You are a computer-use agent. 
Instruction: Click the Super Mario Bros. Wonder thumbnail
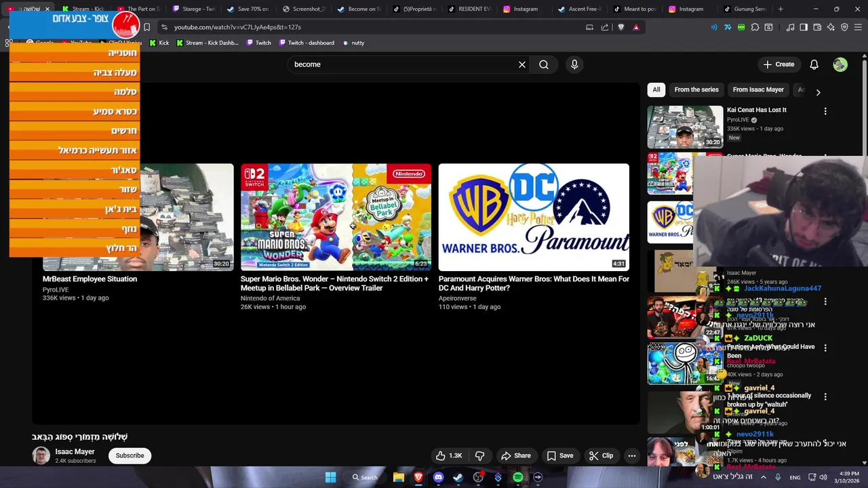coord(336,217)
